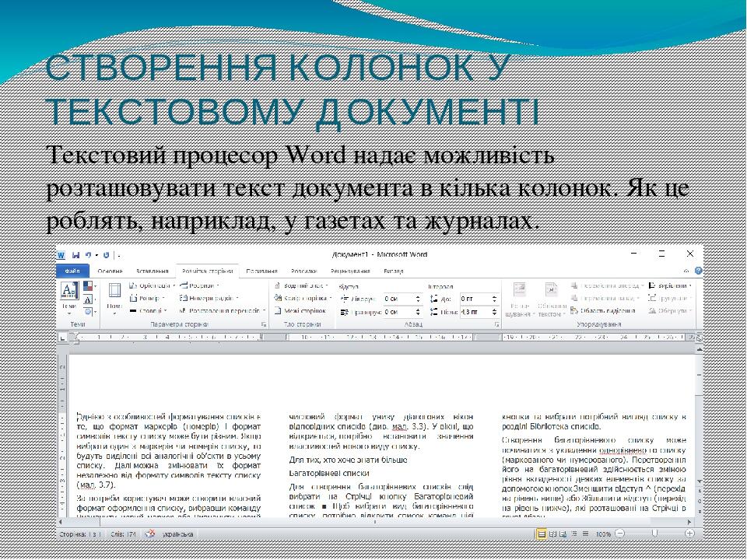Viewport: 747px width, 560px height.
Task: Open Selection Pane (Область виділення)
Action: pyautogui.click(x=603, y=310)
